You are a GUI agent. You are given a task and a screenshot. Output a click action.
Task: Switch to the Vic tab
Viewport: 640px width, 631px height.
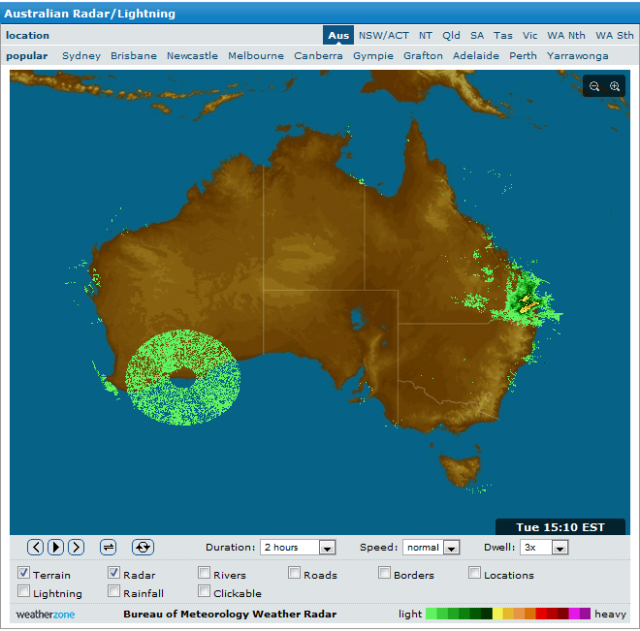pyautogui.click(x=530, y=36)
